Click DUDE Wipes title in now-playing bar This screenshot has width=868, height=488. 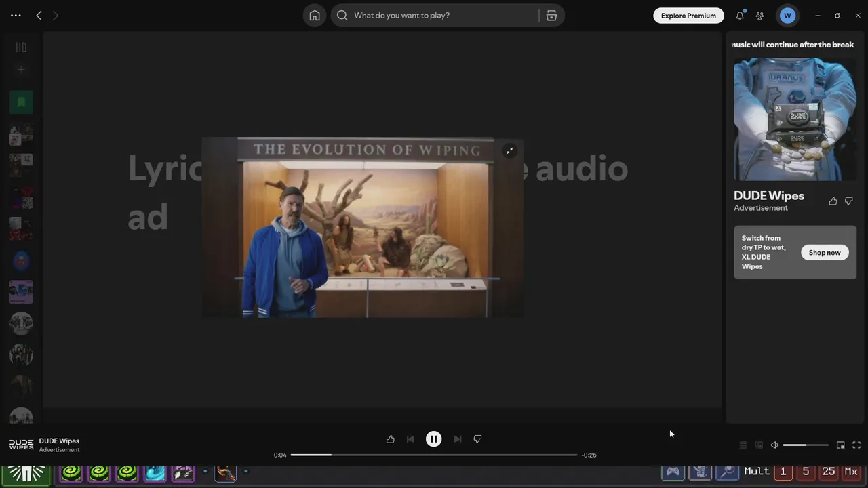[x=59, y=441]
